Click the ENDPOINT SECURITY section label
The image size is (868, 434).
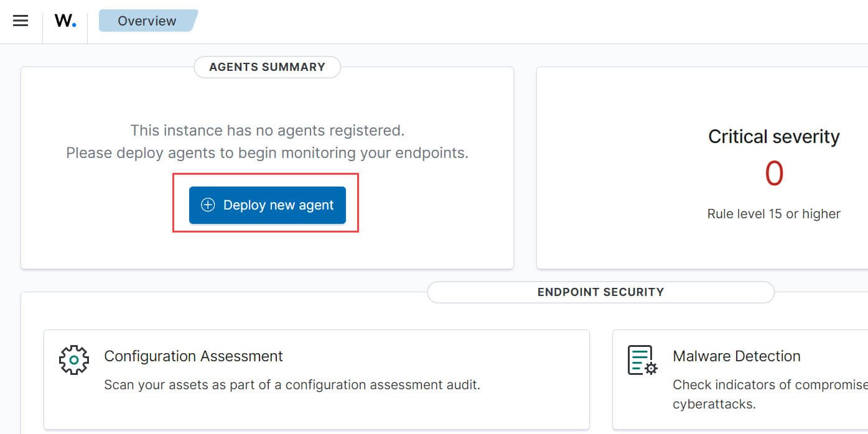pyautogui.click(x=600, y=292)
